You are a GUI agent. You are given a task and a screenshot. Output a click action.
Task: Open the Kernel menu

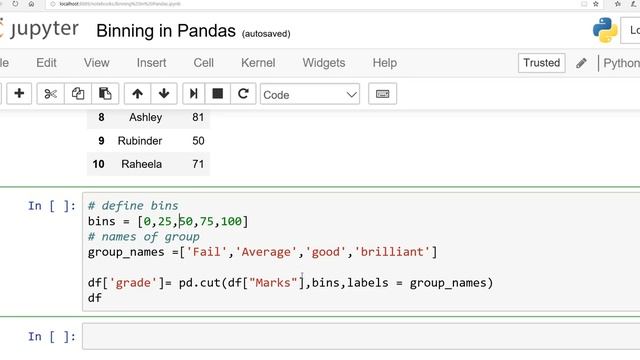click(258, 63)
